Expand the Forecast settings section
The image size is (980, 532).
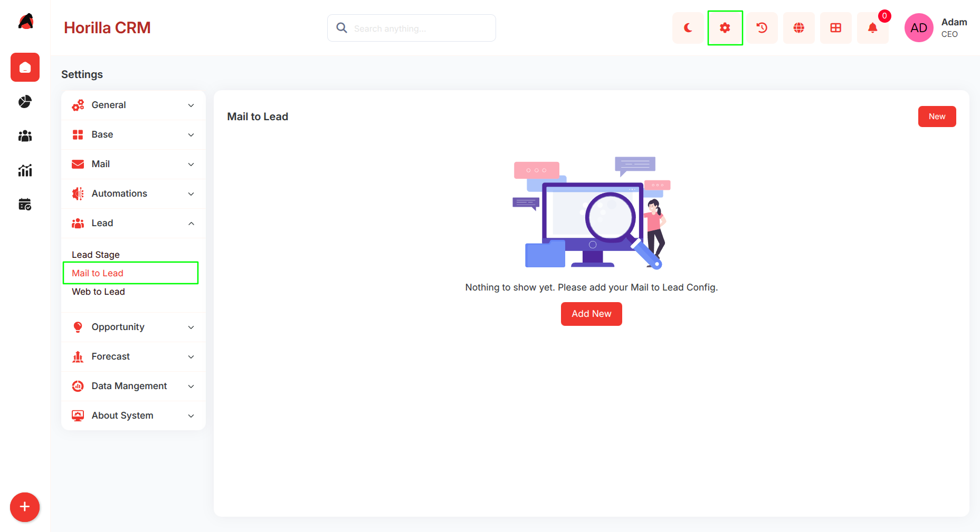(x=134, y=356)
